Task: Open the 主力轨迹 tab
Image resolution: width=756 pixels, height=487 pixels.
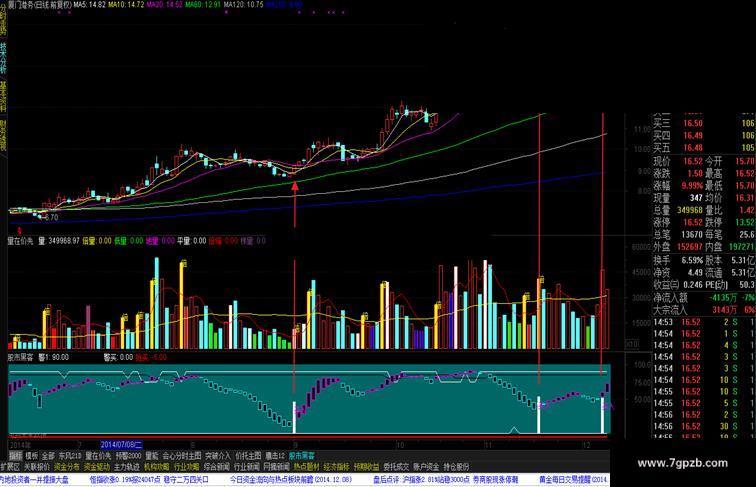Action: [x=127, y=467]
